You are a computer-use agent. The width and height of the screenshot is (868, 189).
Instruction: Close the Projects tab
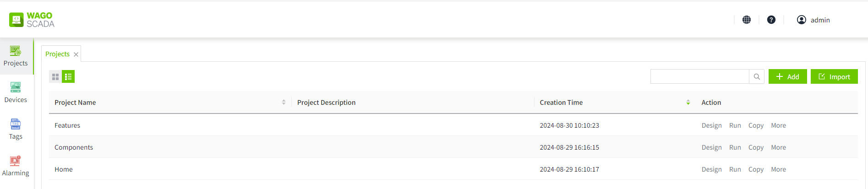76,54
